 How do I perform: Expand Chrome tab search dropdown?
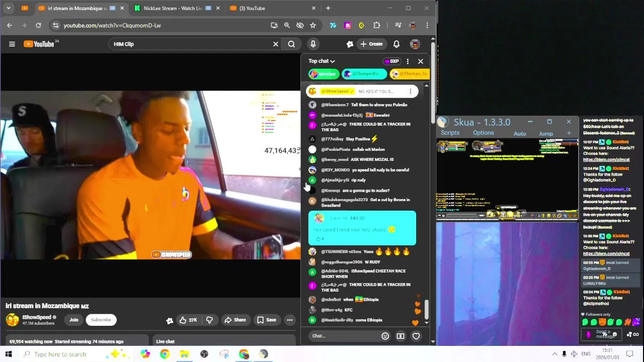point(9,8)
